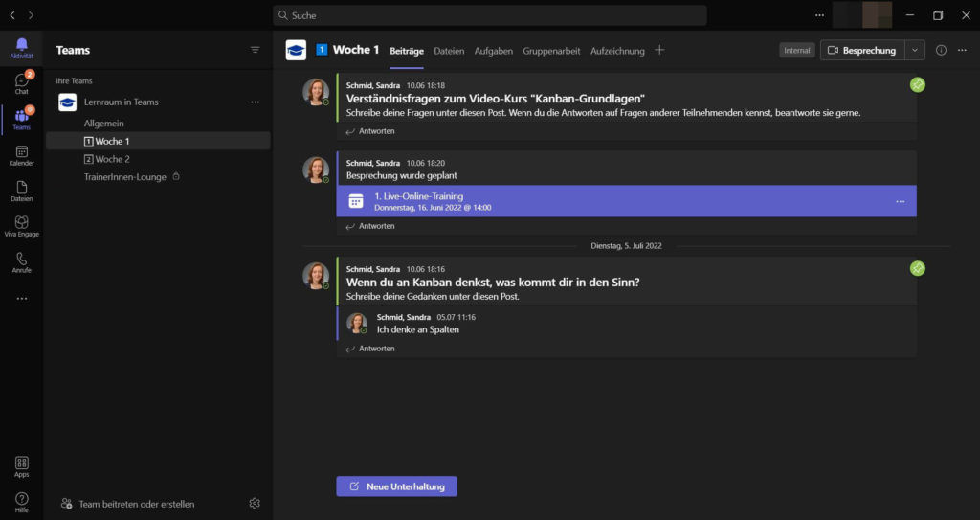
Task: Open Hilfe help icon
Action: (x=21, y=503)
